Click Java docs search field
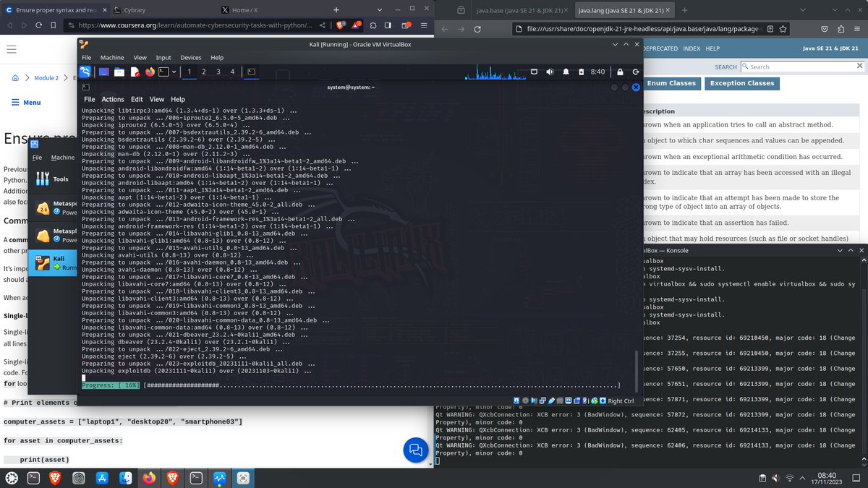Viewport: 868px width, 488px height. 801,67
